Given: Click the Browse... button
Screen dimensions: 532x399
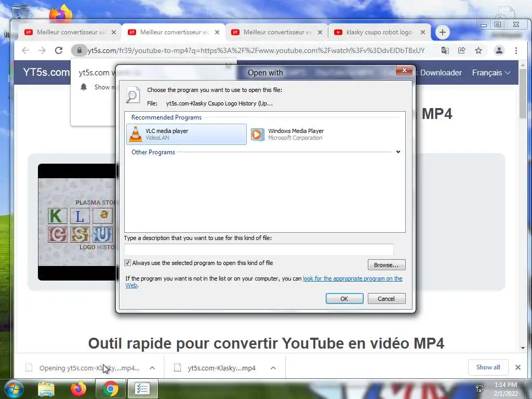Looking at the screenshot, I should (387, 264).
